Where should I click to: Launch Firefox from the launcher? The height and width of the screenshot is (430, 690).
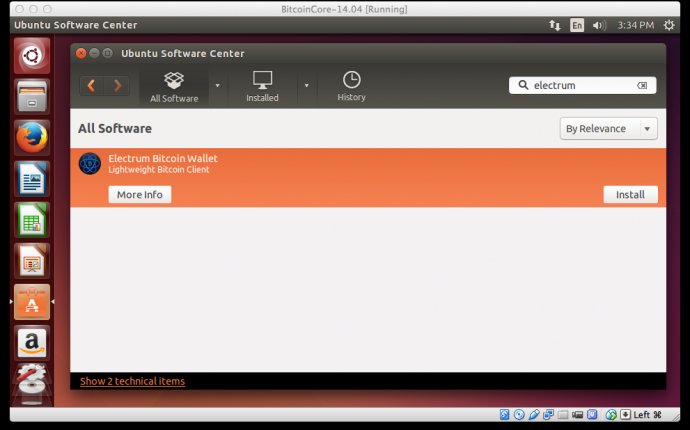point(32,138)
